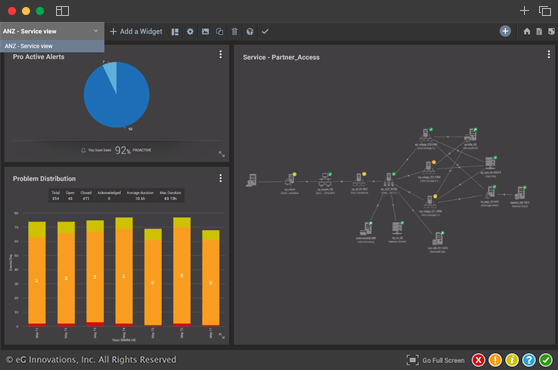Click the eG Innovations copyright text
The height and width of the screenshot is (370, 558).
(91, 360)
